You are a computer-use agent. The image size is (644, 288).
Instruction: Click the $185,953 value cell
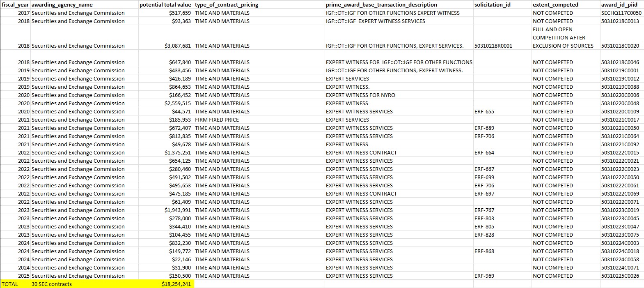coord(166,120)
